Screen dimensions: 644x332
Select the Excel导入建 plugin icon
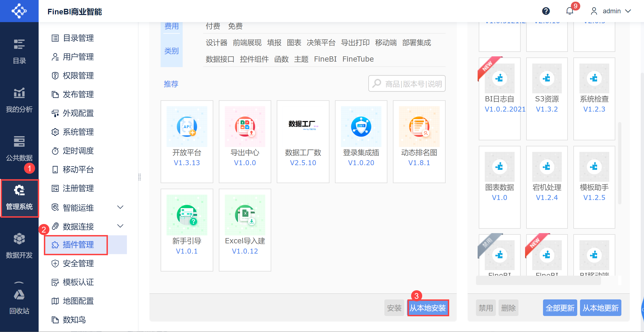click(245, 215)
